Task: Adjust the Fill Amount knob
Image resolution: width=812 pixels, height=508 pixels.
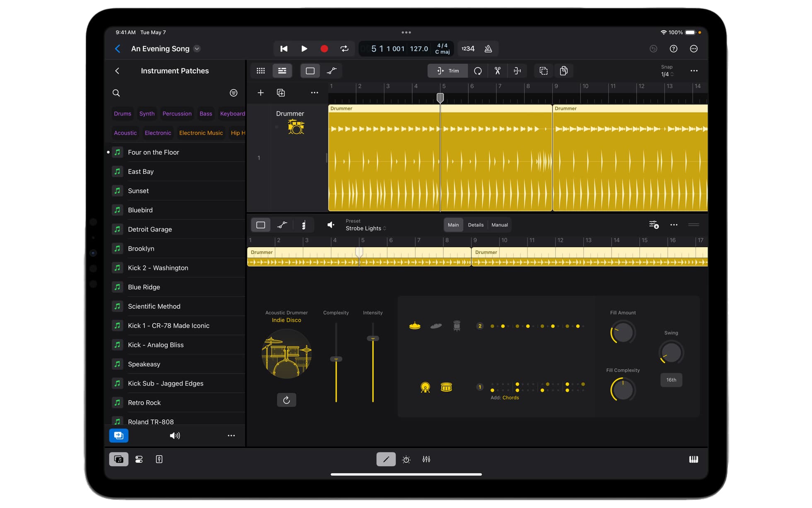Action: point(623,332)
